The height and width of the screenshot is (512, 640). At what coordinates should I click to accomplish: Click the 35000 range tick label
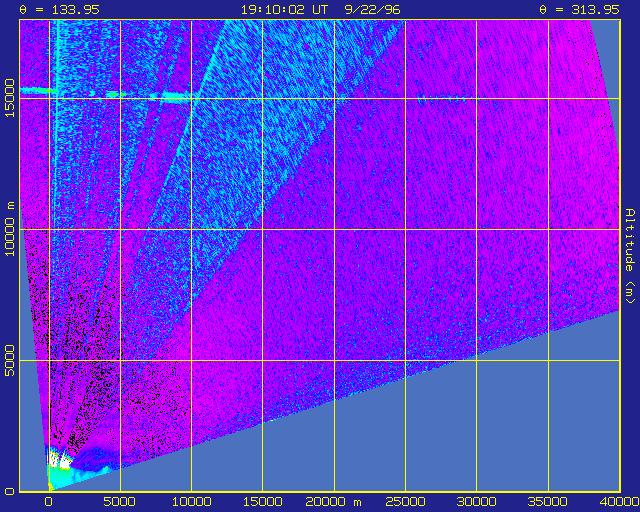(x=548, y=502)
